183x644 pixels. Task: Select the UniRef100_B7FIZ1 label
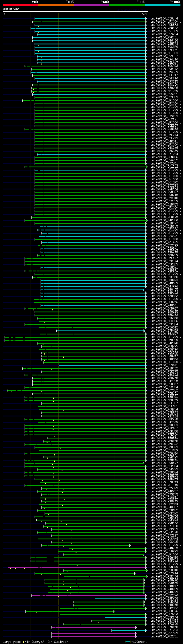pyautogui.click(x=164, y=50)
